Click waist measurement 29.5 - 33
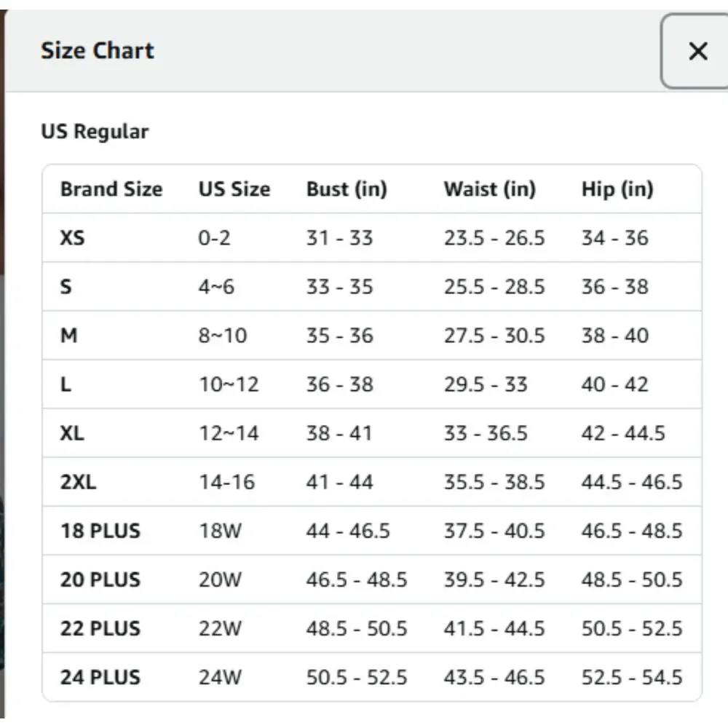This screenshot has width=728, height=728. point(486,384)
